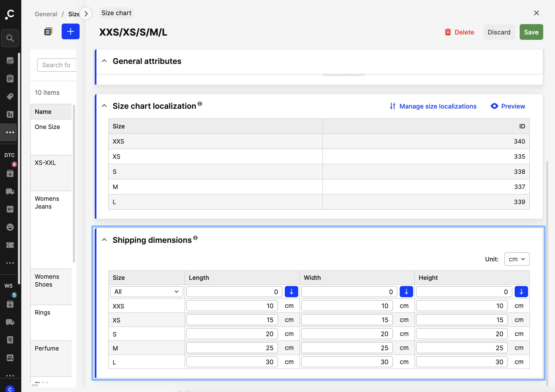Click the Size chart tag label
This screenshot has width=555, height=392.
point(116,13)
